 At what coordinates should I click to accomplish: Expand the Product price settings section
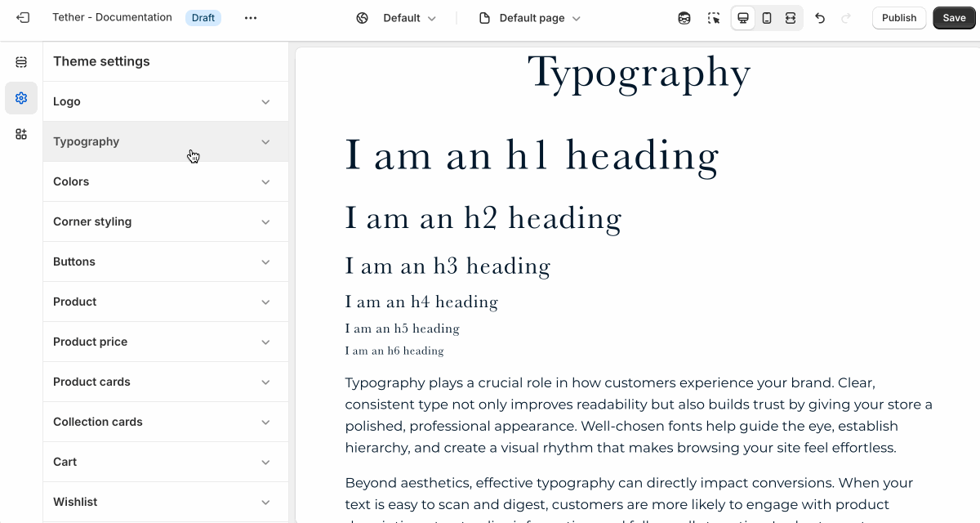point(166,342)
